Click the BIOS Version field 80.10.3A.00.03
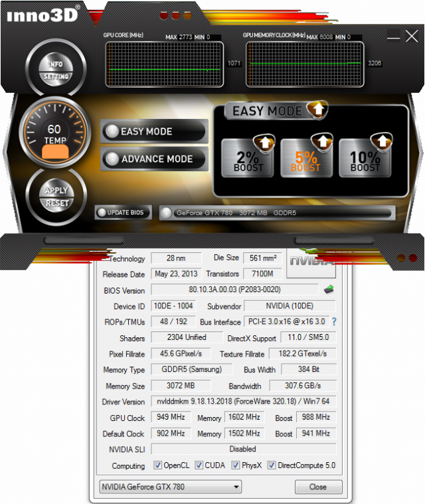 tap(234, 290)
